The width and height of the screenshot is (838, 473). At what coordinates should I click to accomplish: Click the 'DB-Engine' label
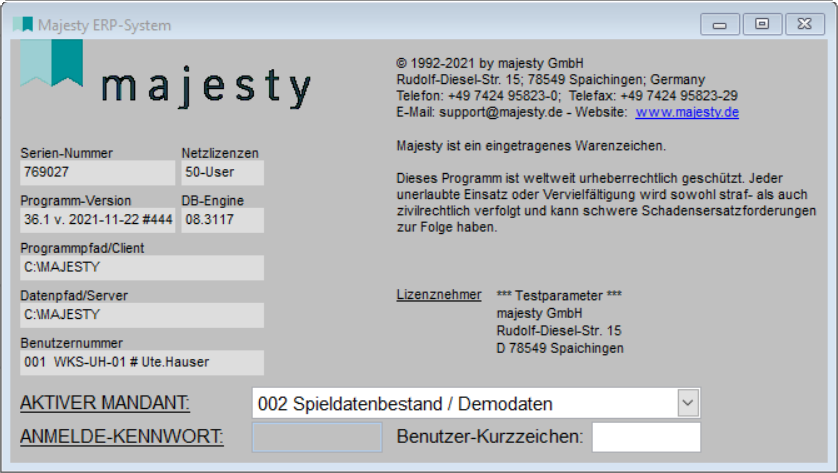tap(213, 201)
